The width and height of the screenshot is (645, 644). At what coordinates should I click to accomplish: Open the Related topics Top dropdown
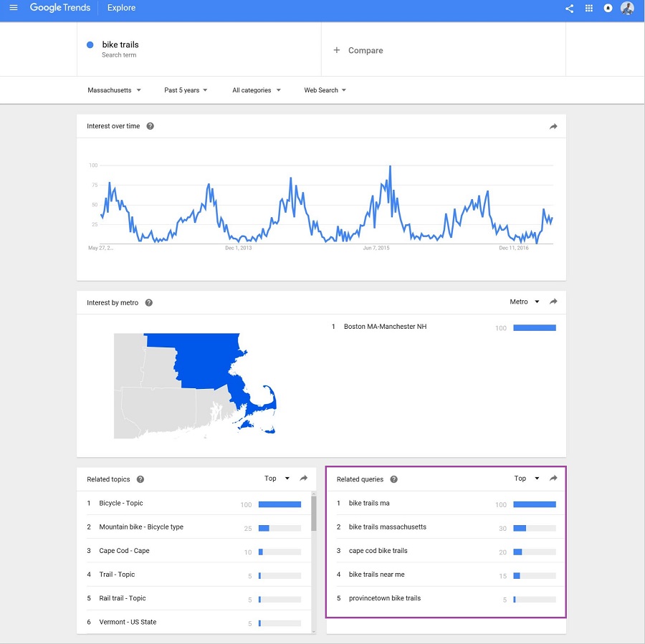tap(277, 479)
